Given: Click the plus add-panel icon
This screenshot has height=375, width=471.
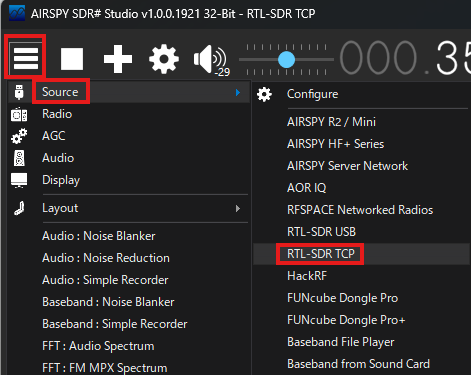Looking at the screenshot, I should (x=118, y=59).
